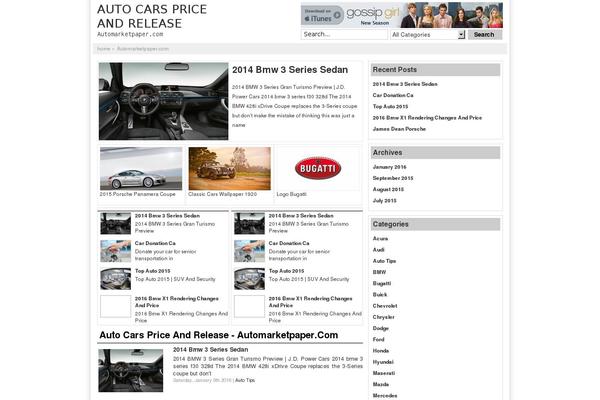The height and width of the screenshot is (400, 600).
Task: Open the All Categories dropdown
Action: [x=428, y=34]
